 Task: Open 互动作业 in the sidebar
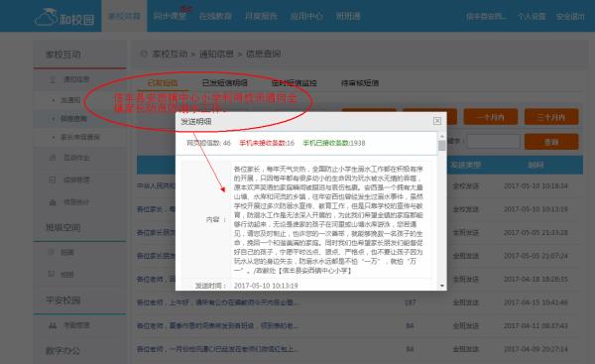[76, 158]
